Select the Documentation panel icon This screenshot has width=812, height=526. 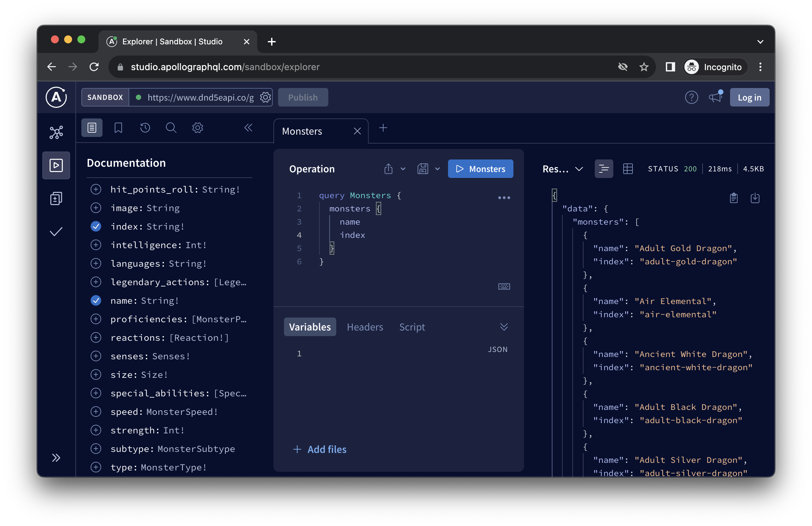92,128
